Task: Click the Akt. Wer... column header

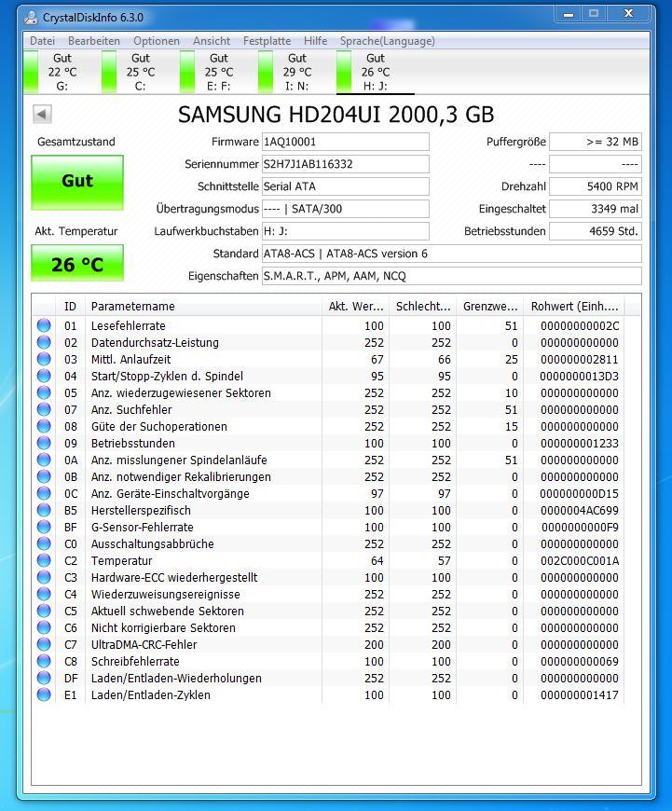Action: coord(355,306)
